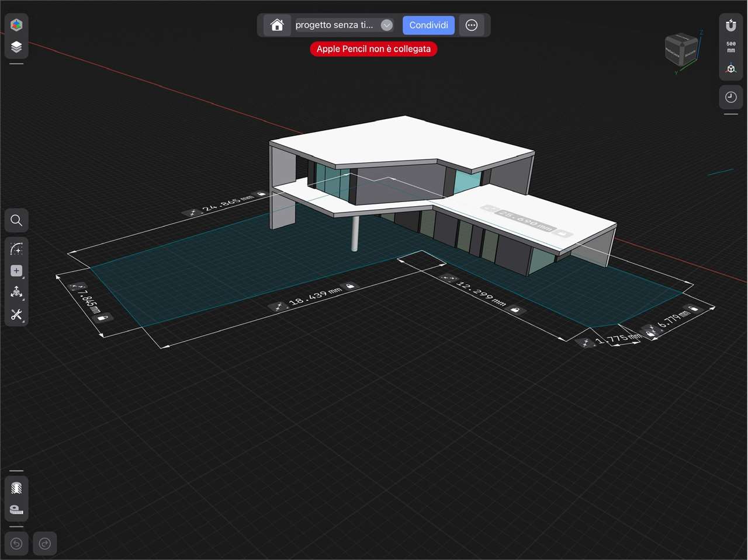The image size is (748, 560).
Task: Tap the magnifying glass search tool
Action: [16, 220]
